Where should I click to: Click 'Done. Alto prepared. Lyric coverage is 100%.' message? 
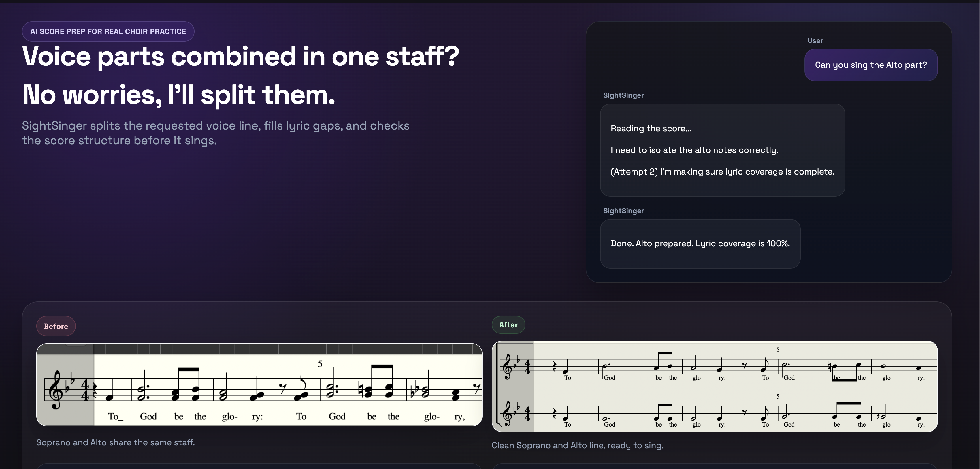click(700, 244)
